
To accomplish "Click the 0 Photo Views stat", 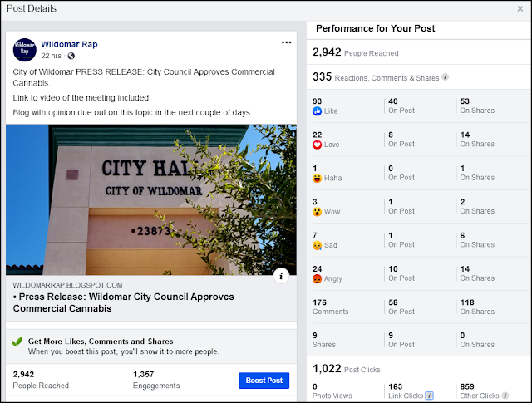I will point(332,391).
